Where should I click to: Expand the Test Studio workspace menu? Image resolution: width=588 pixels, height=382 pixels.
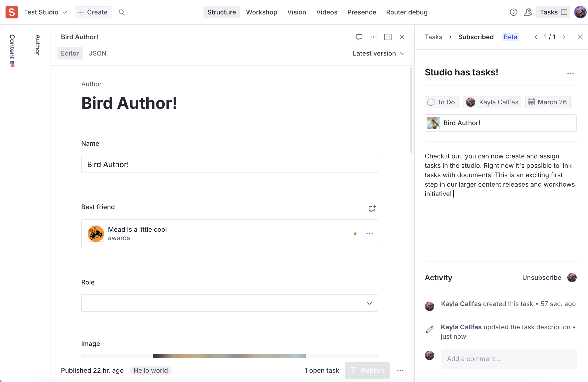pyautogui.click(x=45, y=12)
